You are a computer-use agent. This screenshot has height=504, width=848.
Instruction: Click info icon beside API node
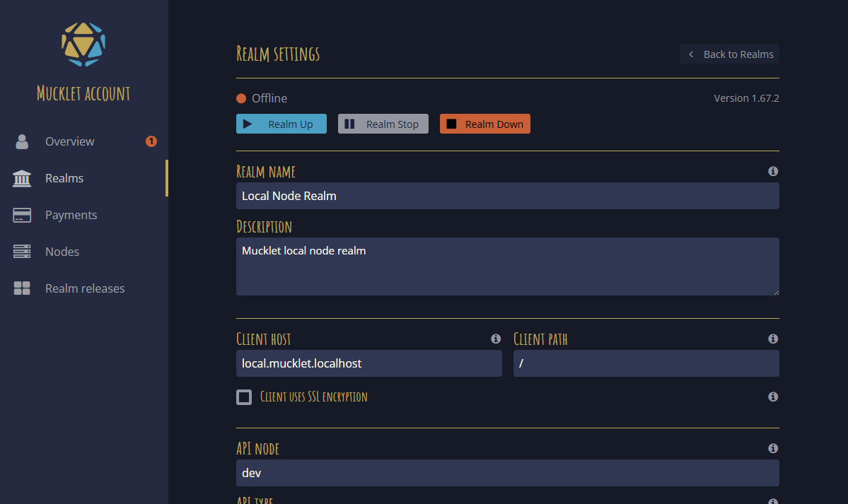[773, 448]
